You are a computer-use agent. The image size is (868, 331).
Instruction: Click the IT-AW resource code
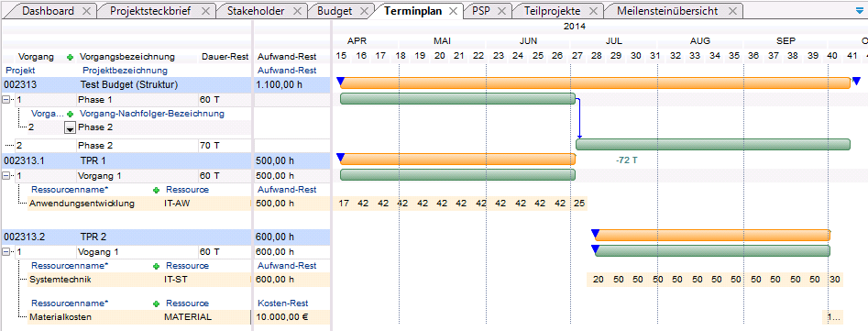pos(178,204)
